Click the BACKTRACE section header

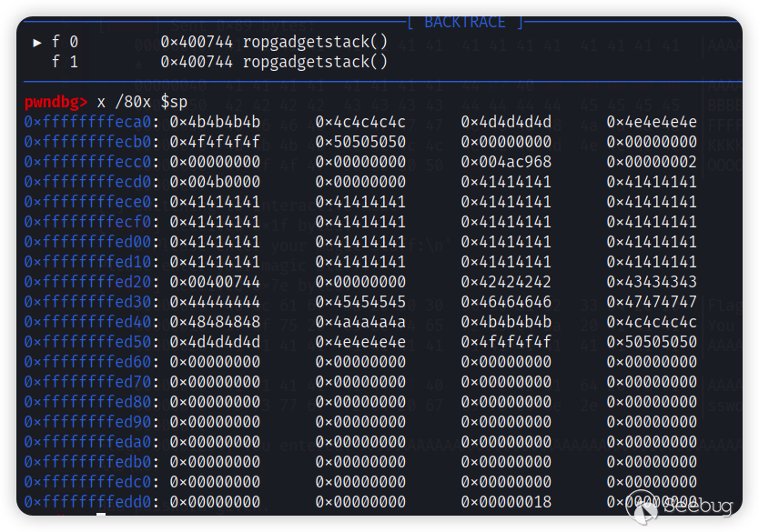pos(465,23)
